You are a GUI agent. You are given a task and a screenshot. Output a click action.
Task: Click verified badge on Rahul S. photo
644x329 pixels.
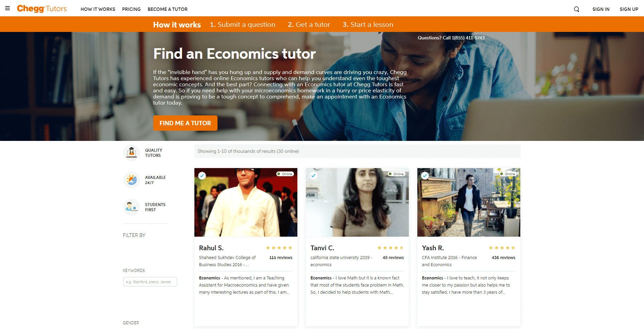pos(202,176)
